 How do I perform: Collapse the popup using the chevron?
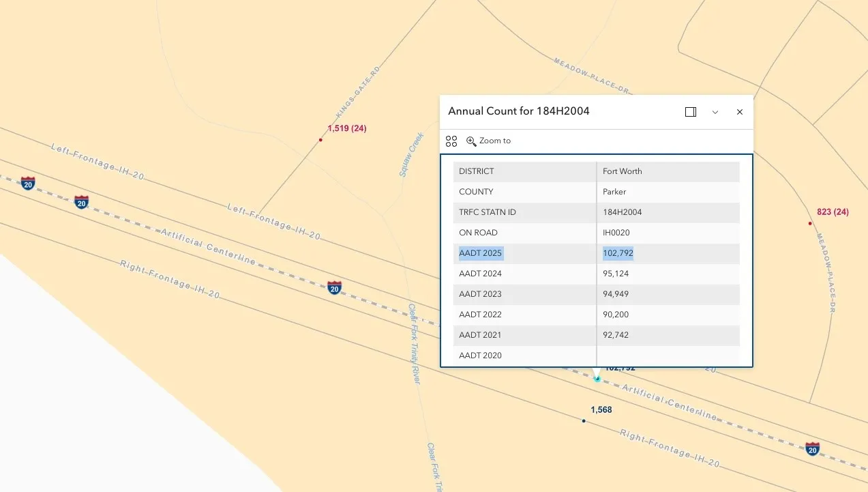(715, 112)
